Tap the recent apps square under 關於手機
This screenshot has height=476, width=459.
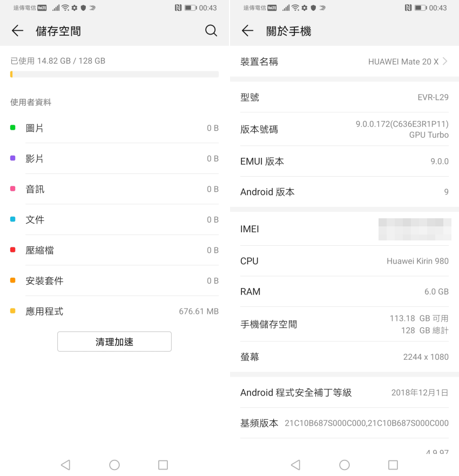tap(393, 465)
